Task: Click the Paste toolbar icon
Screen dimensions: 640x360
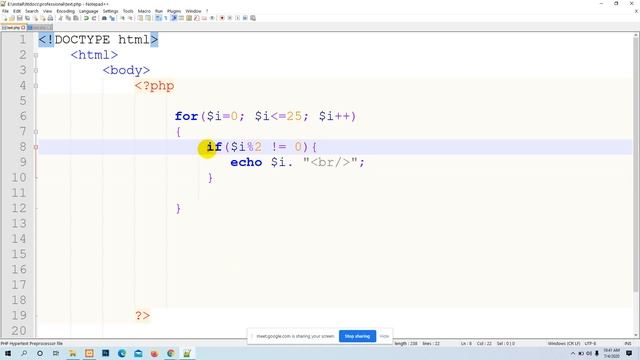Action: (x=76, y=18)
